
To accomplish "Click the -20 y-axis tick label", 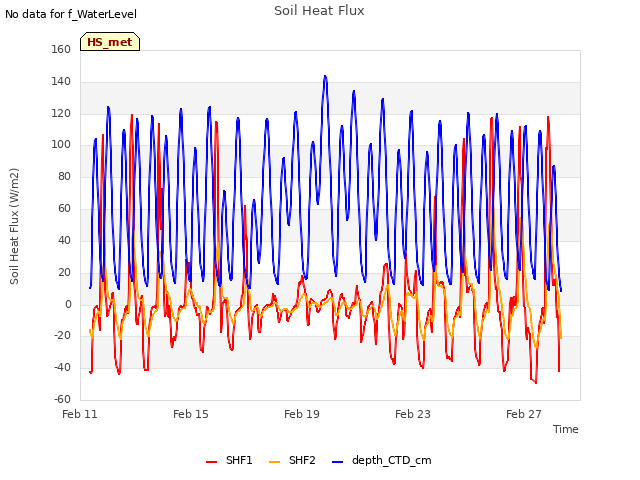I will tap(62, 336).
